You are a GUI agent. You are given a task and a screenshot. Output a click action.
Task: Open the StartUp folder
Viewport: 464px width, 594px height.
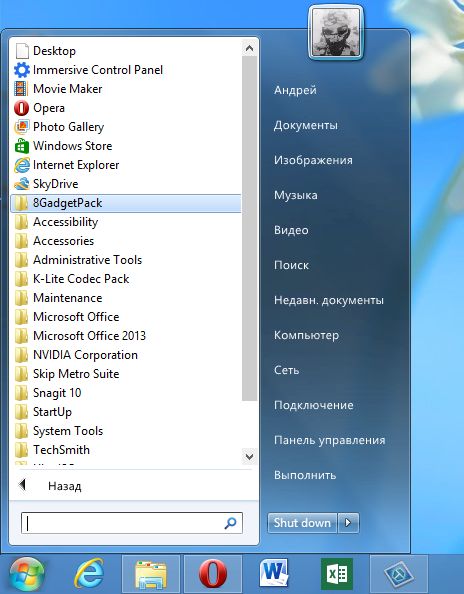126,412
